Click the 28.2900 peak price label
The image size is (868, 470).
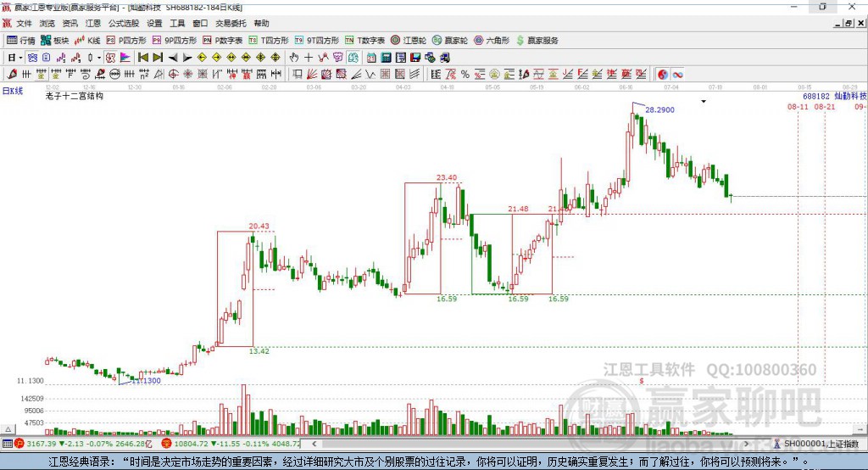[x=659, y=109]
